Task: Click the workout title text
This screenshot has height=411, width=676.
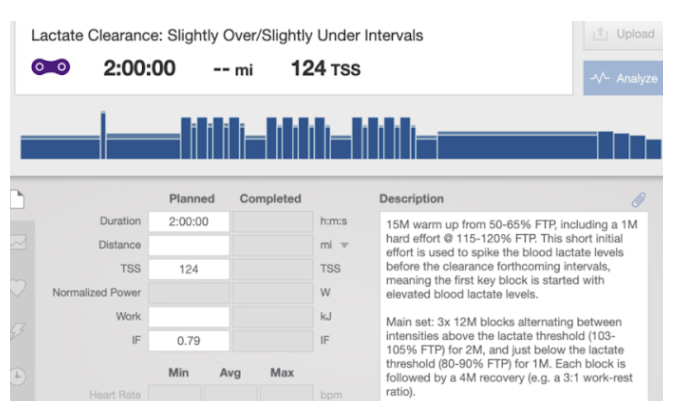Action: coord(227,35)
